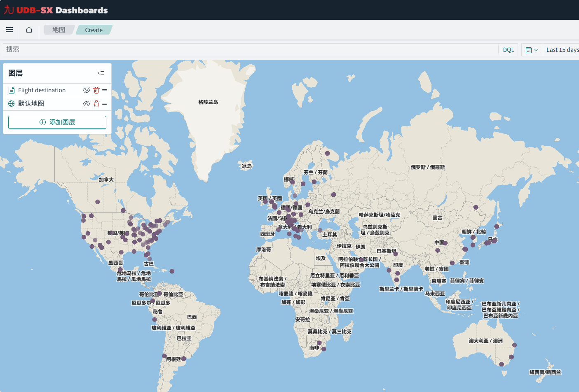
Task: Click the 默认地图 layer reorder handle
Action: tap(105, 104)
